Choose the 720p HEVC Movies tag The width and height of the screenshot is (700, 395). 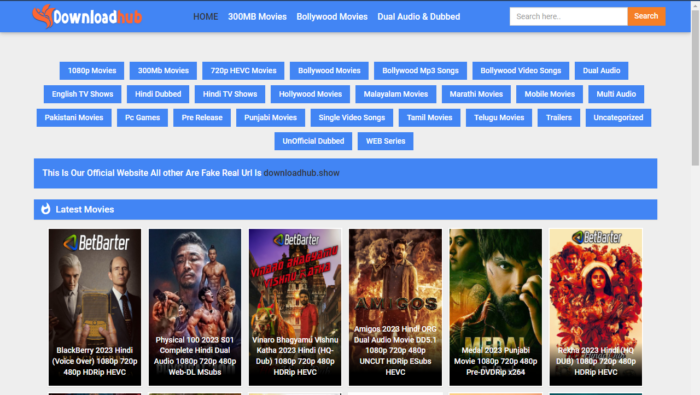(243, 71)
